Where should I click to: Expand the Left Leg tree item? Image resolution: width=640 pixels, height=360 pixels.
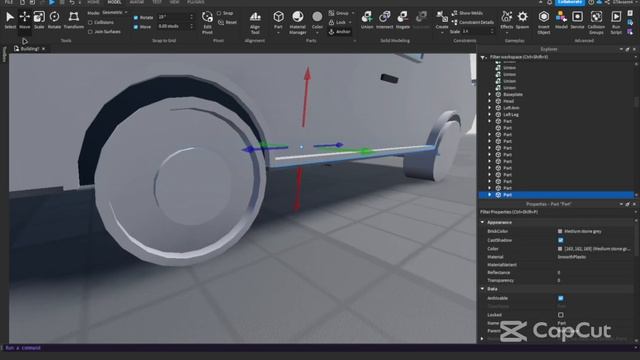pos(490,114)
